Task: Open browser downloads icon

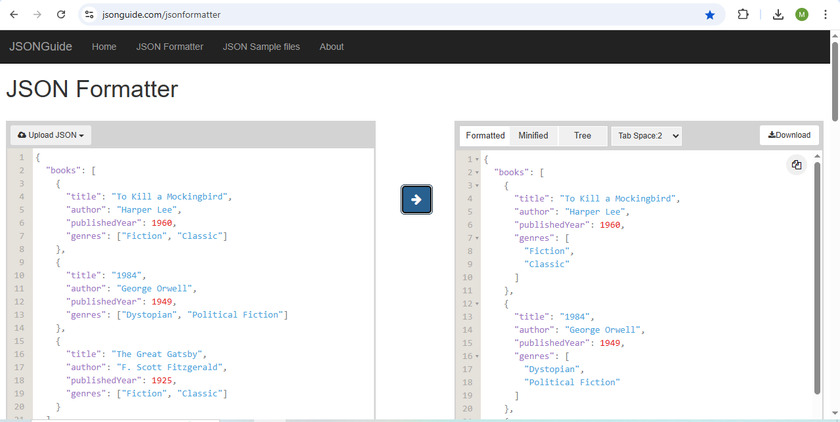Action: [x=778, y=15]
